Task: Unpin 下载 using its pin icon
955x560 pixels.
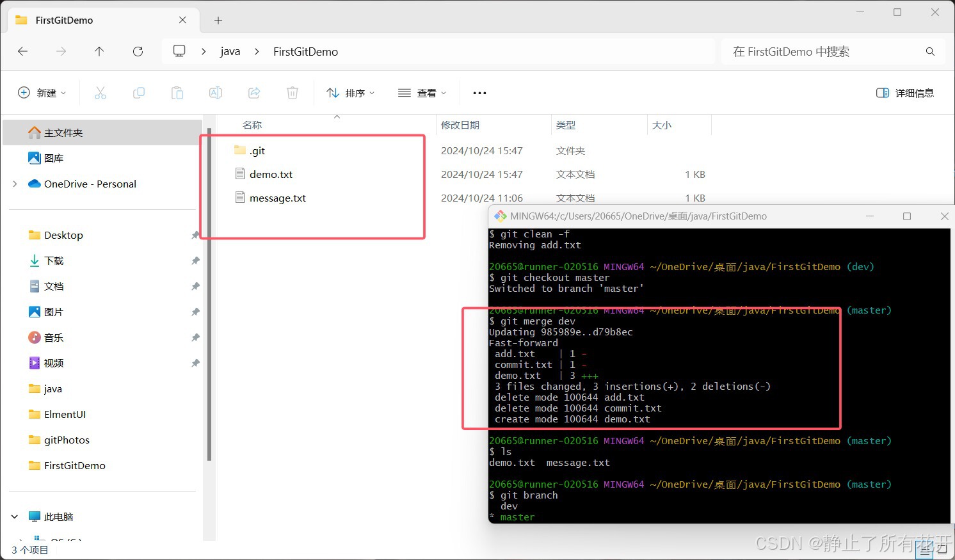Action: pyautogui.click(x=195, y=261)
